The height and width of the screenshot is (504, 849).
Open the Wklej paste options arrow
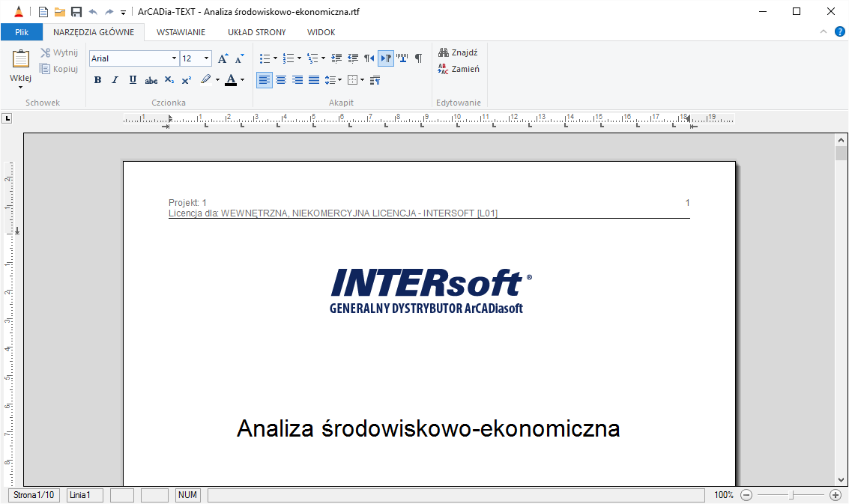(x=20, y=87)
